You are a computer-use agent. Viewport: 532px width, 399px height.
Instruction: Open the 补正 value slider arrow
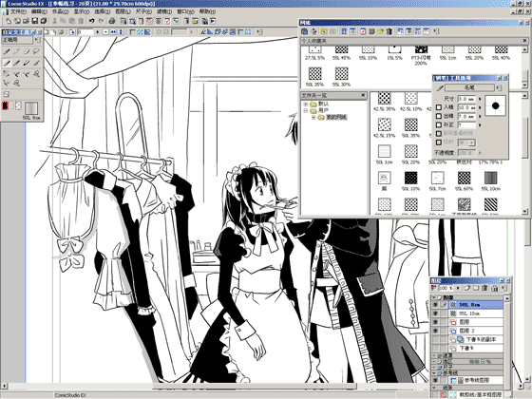coord(480,125)
